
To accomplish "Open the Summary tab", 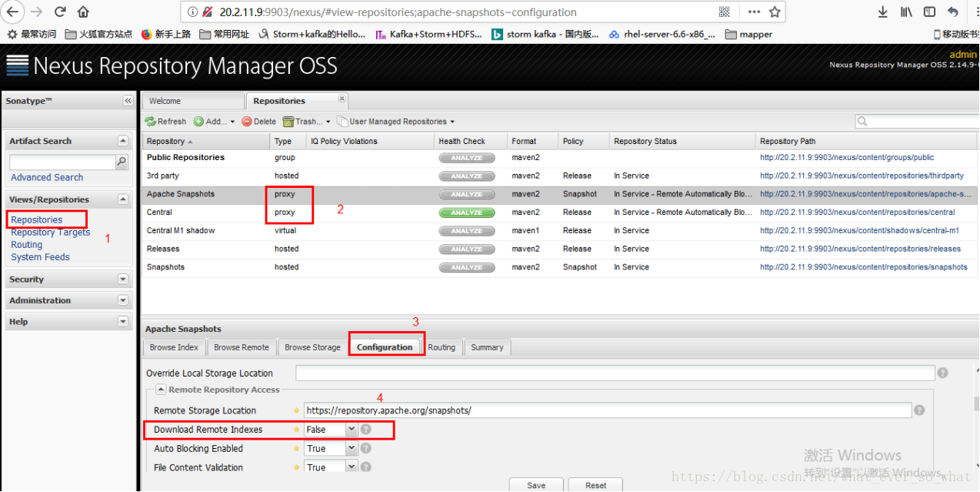I will click(487, 347).
